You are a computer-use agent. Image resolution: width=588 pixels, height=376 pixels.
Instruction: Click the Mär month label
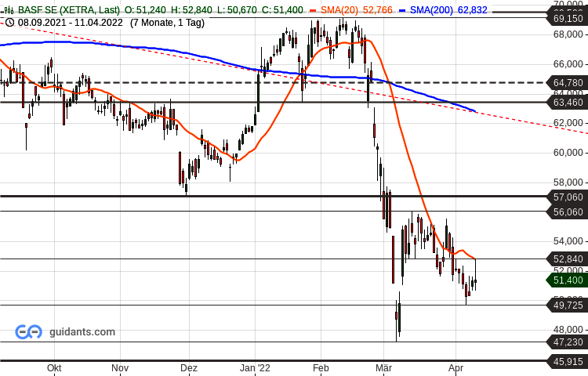click(383, 367)
